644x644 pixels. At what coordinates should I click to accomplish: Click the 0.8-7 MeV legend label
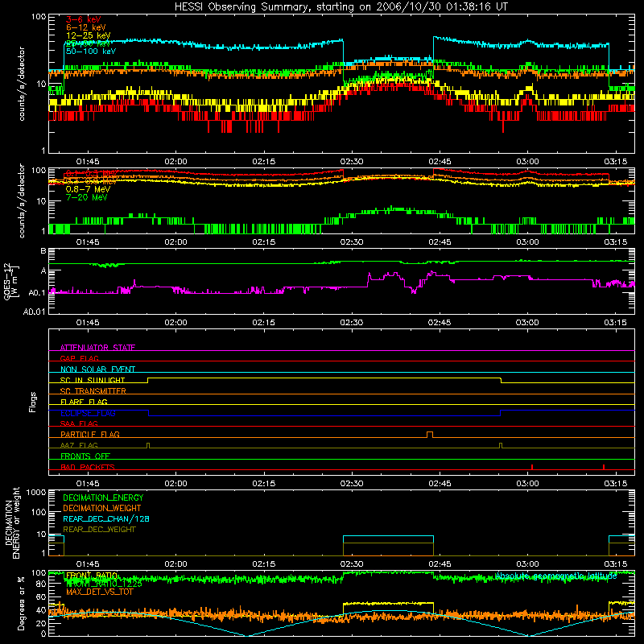(88, 189)
